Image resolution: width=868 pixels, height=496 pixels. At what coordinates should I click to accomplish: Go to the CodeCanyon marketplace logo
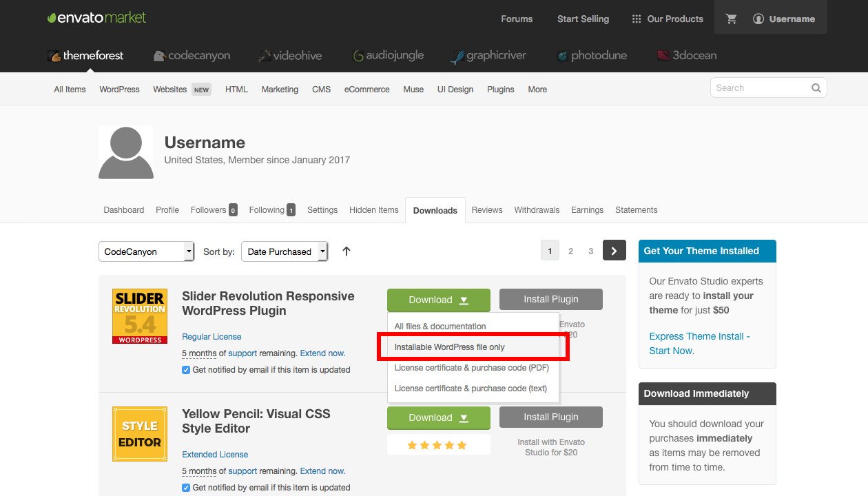click(x=192, y=56)
